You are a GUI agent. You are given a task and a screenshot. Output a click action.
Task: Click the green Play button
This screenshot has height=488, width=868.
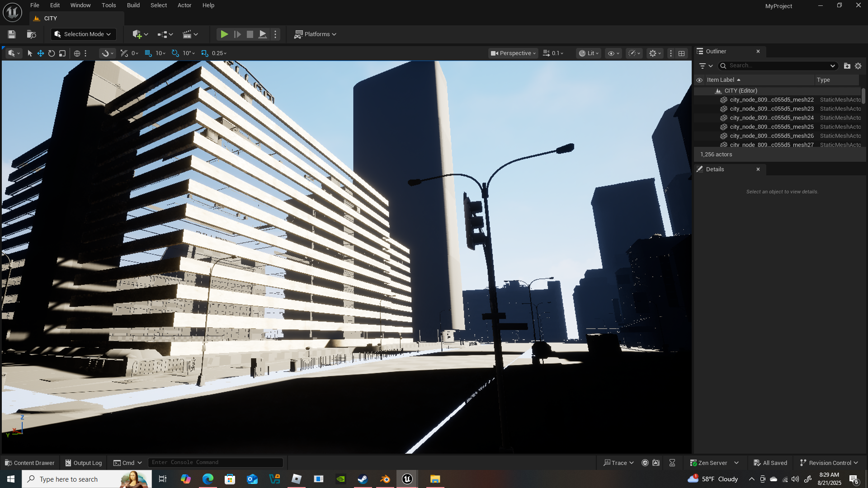click(x=224, y=34)
